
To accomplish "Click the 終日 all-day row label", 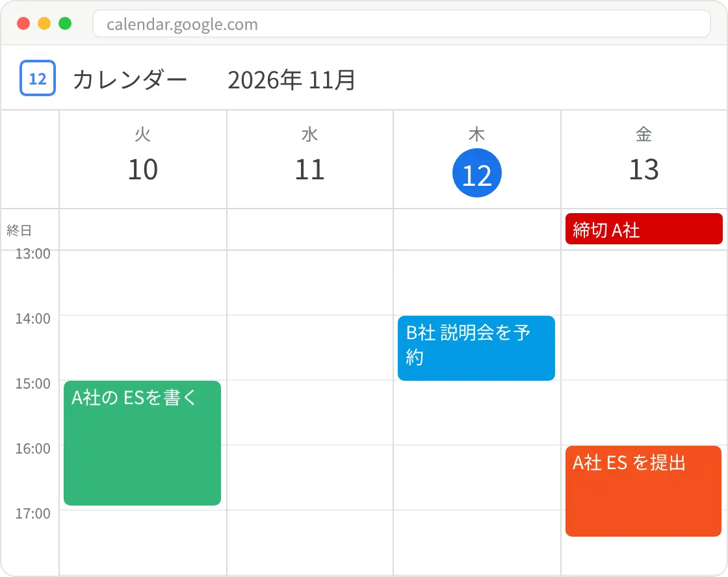I will coord(19,230).
